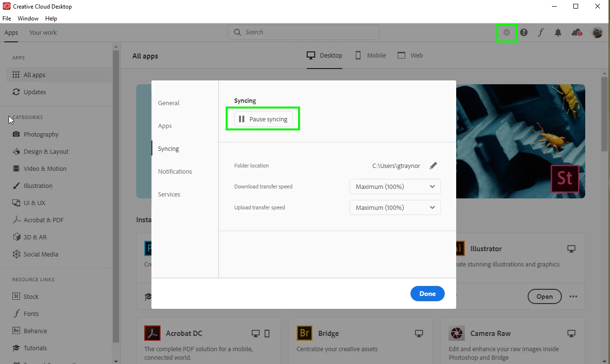The image size is (610, 364).
Task: Open the Help menu
Action: 51,19
